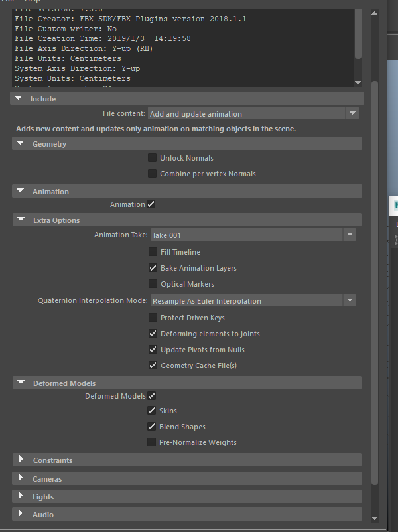398x532 pixels.
Task: Click the File Custom writer line
Action: (66, 29)
